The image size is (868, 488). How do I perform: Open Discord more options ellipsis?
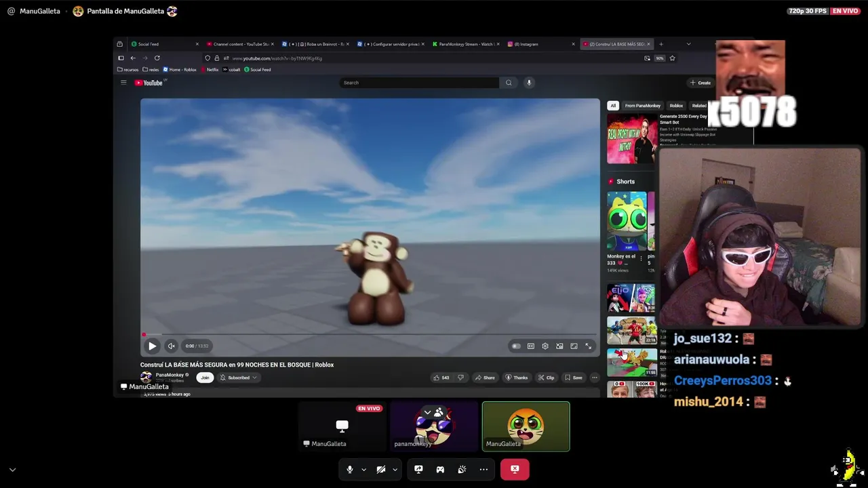tap(484, 469)
